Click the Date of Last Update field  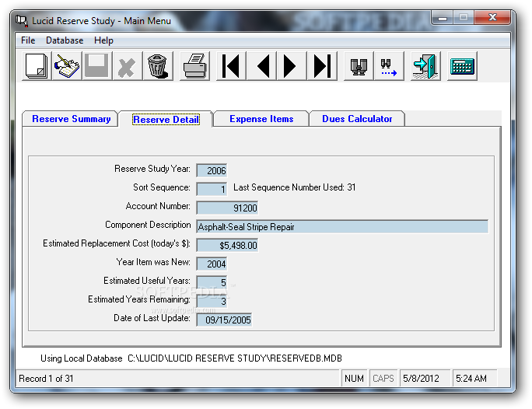pos(224,320)
